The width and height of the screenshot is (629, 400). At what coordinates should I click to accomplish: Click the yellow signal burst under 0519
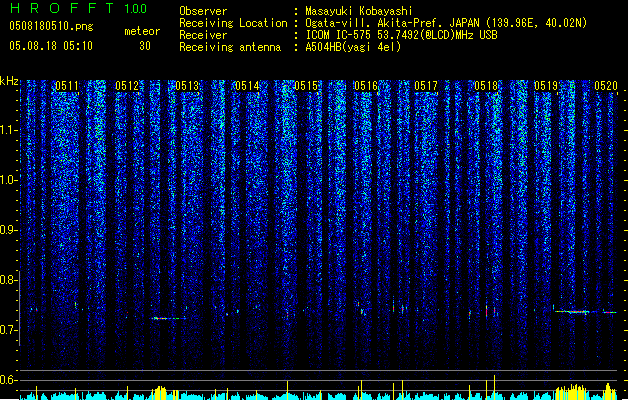pos(572,392)
